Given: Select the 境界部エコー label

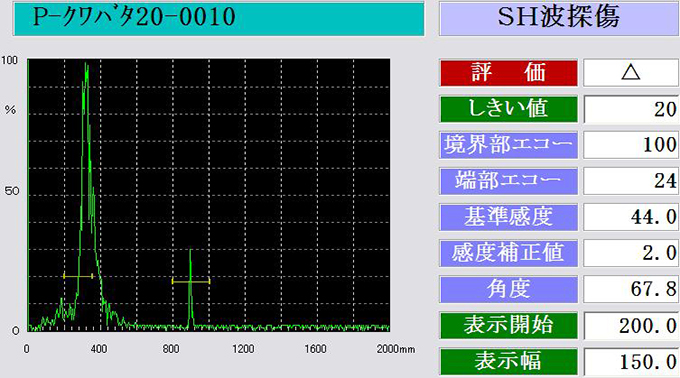Looking at the screenshot, I should [508, 145].
